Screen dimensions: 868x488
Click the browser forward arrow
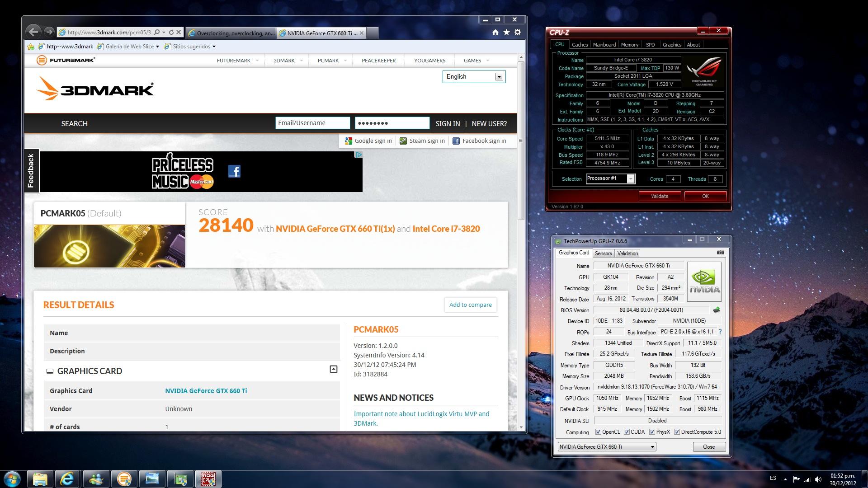(49, 32)
